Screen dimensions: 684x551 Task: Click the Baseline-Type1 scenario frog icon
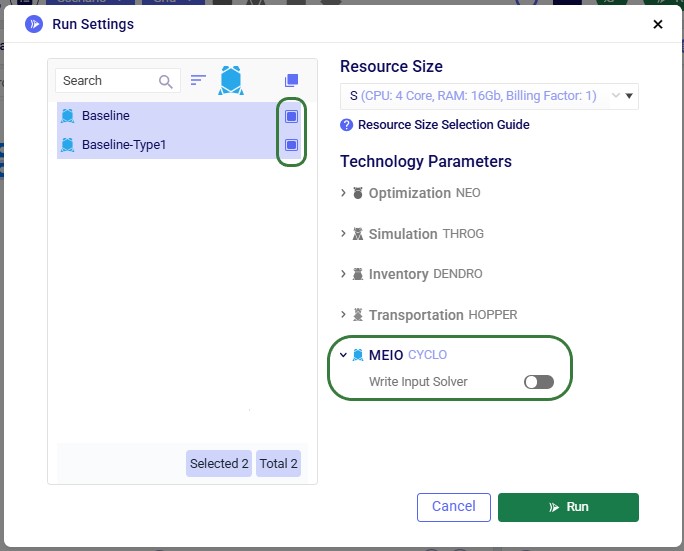click(x=68, y=144)
